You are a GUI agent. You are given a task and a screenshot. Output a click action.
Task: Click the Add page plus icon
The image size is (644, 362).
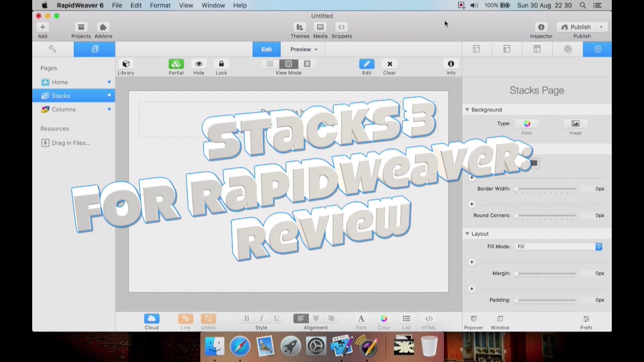(43, 27)
